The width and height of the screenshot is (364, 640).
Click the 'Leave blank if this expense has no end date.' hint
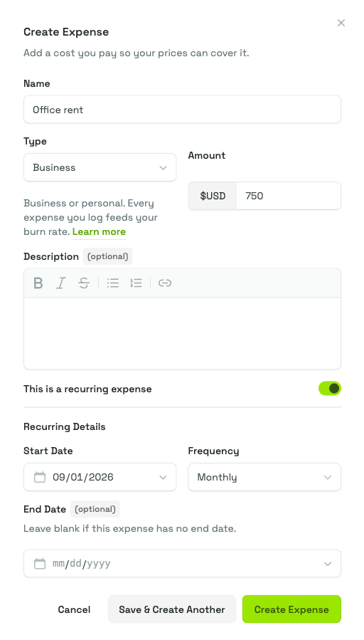coord(129,528)
